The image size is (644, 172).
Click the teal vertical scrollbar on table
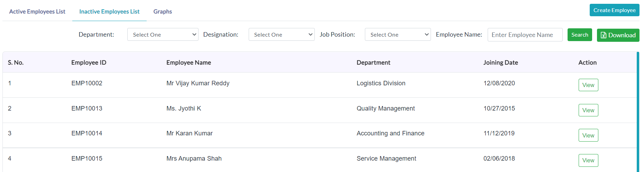(638, 112)
